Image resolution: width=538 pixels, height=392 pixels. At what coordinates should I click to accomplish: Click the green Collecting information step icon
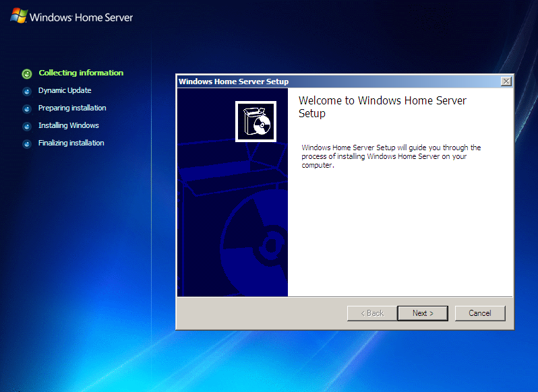[x=27, y=73]
